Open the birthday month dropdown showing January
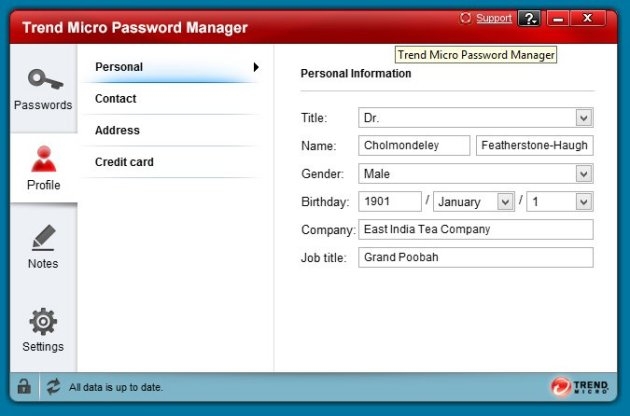Screen dimensions: 630x416 coord(474,201)
